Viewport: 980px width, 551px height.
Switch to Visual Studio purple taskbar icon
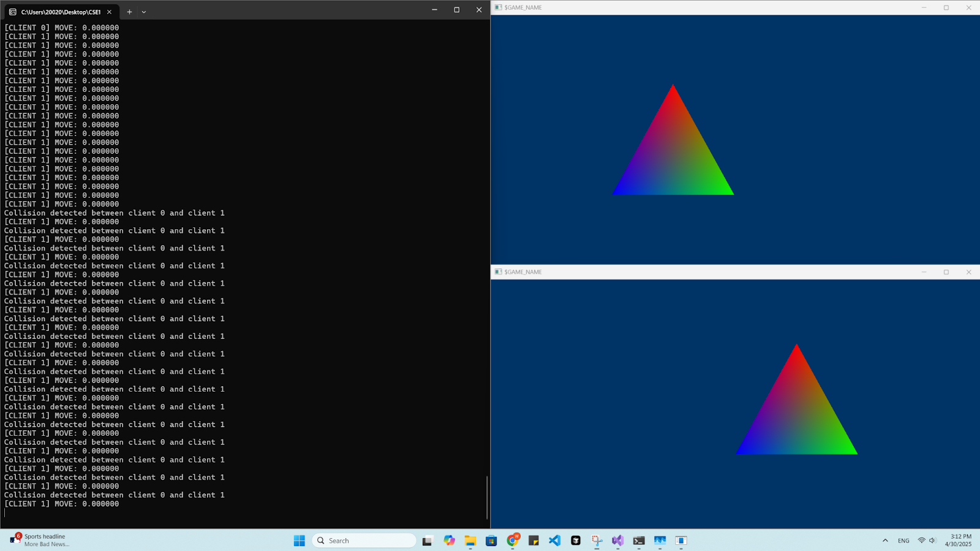pos(617,541)
